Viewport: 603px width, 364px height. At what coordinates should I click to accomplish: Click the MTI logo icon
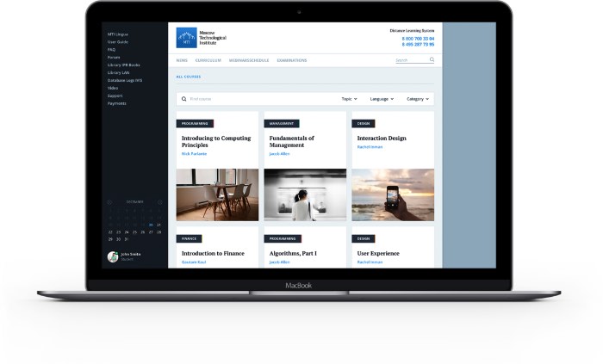tap(186, 38)
